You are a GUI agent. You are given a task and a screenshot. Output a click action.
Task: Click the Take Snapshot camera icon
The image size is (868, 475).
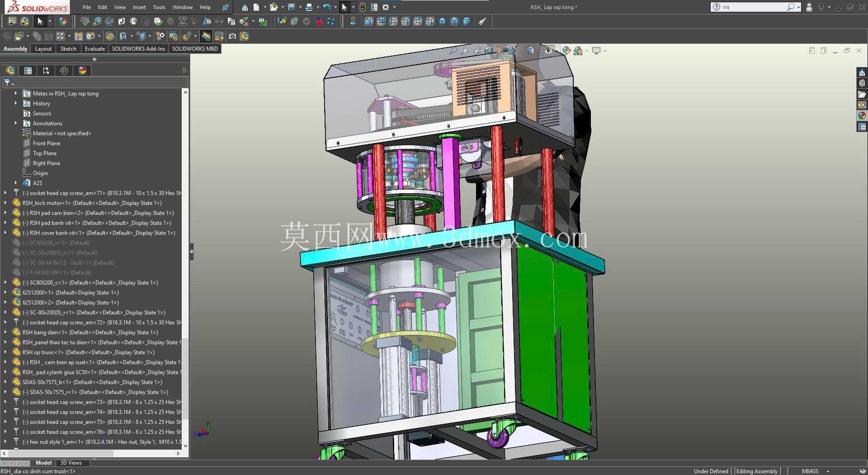coord(232,36)
